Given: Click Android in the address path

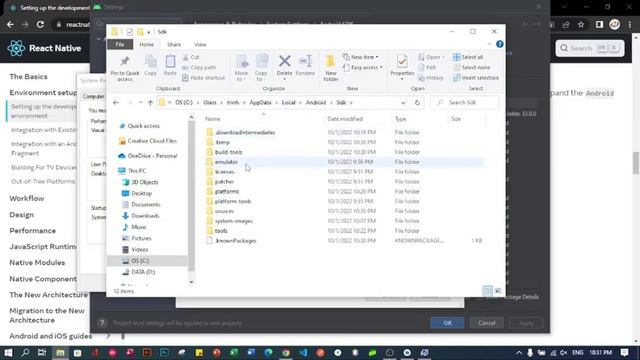Looking at the screenshot, I should [x=316, y=102].
